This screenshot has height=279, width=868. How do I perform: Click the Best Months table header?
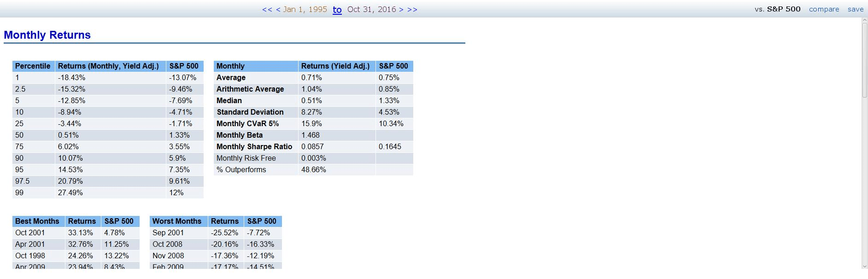[38, 221]
